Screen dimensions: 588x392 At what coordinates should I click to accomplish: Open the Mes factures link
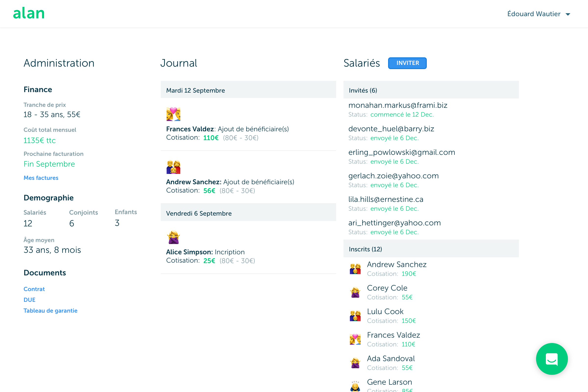41,178
